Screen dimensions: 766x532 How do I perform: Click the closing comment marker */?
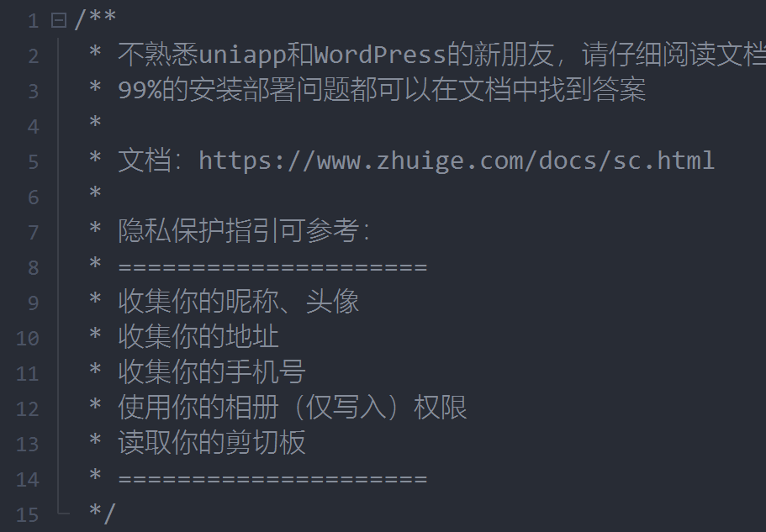(102, 513)
